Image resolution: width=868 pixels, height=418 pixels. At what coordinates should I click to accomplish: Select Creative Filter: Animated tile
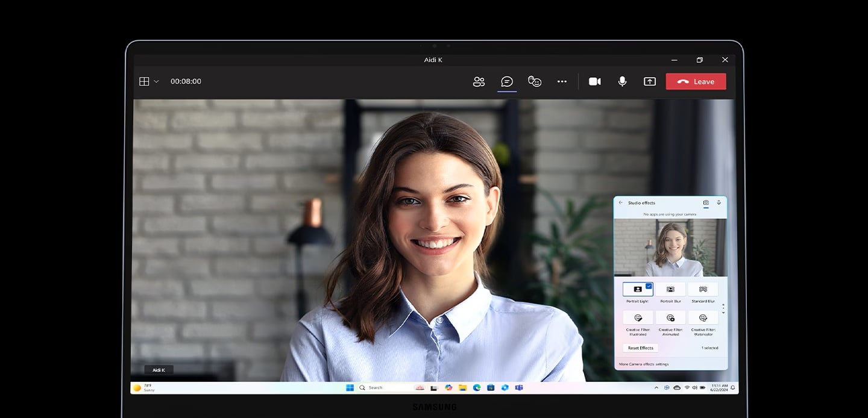pyautogui.click(x=670, y=318)
